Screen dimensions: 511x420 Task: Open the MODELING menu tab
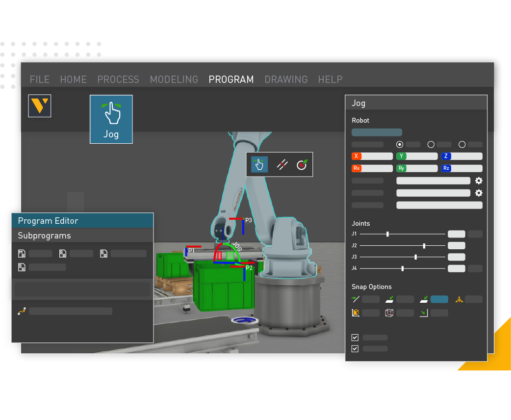[x=174, y=79]
